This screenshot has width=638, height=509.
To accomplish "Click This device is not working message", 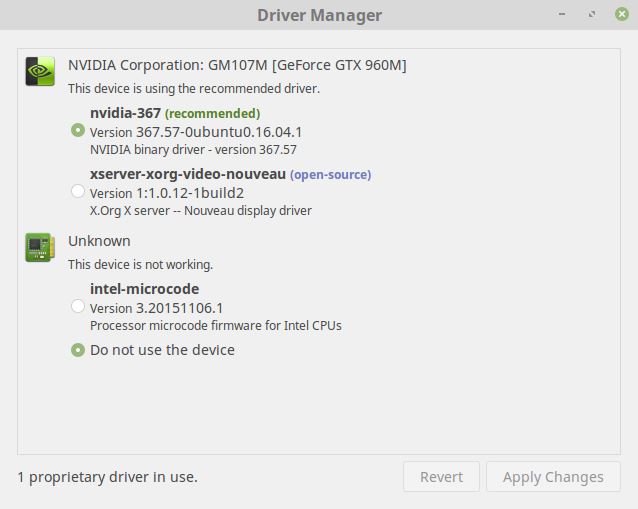I will [140, 264].
